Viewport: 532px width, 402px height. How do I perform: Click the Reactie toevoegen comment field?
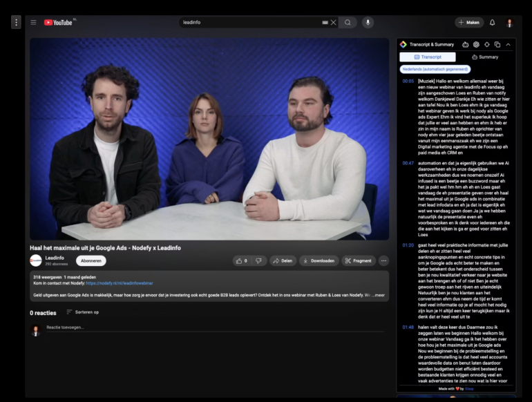click(216, 327)
